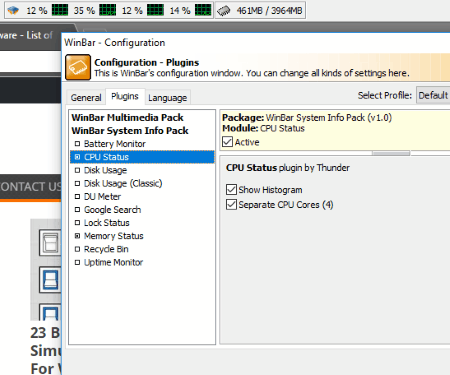Toggle the Show Histogram checkbox
Viewport: 450px width, 375px height.
tap(231, 190)
